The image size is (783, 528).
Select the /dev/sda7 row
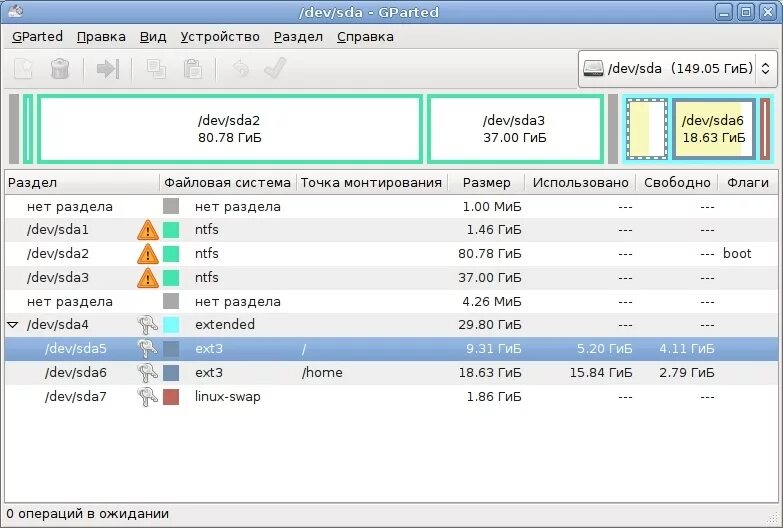[392, 397]
